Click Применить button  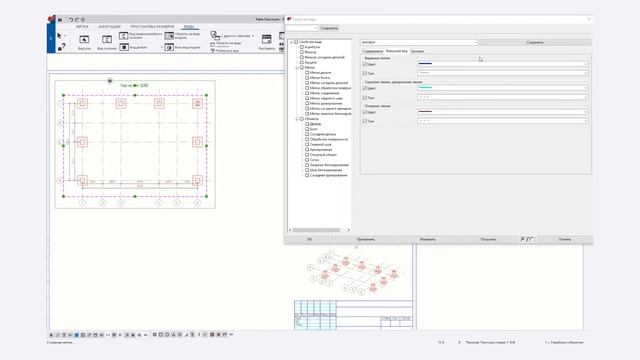365,239
